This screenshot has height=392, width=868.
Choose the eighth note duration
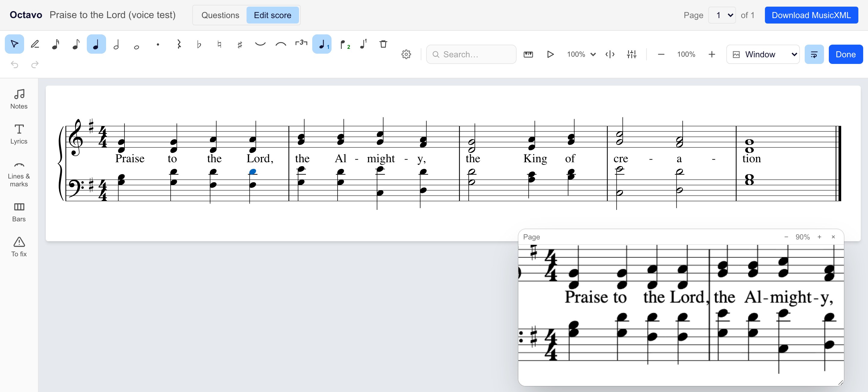pos(76,44)
